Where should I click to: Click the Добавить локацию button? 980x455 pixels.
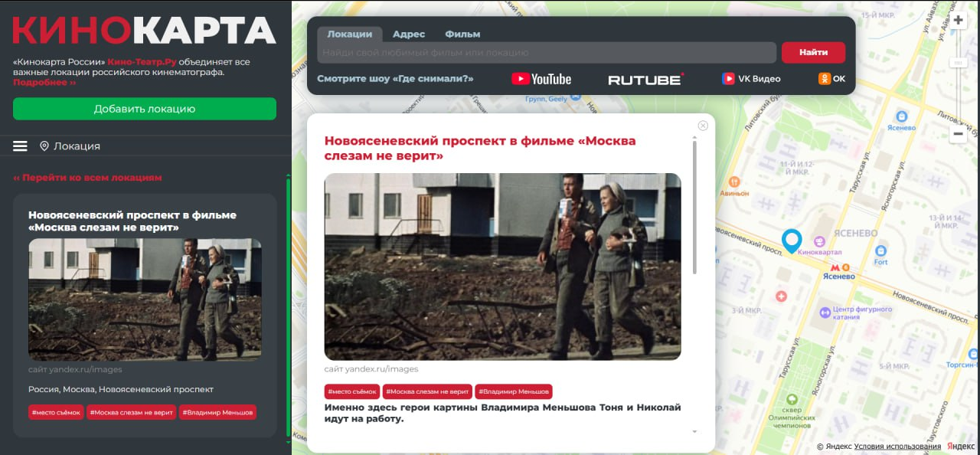[145, 109]
